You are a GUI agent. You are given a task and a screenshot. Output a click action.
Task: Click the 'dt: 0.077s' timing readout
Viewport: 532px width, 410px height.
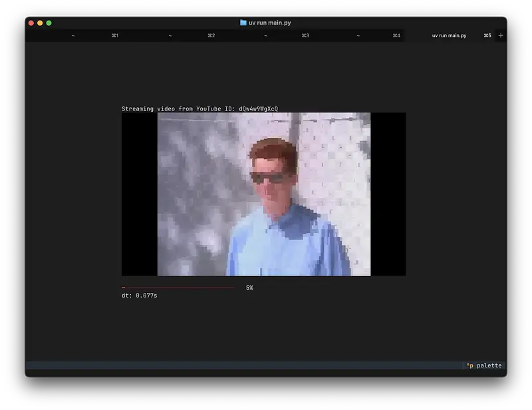point(139,295)
